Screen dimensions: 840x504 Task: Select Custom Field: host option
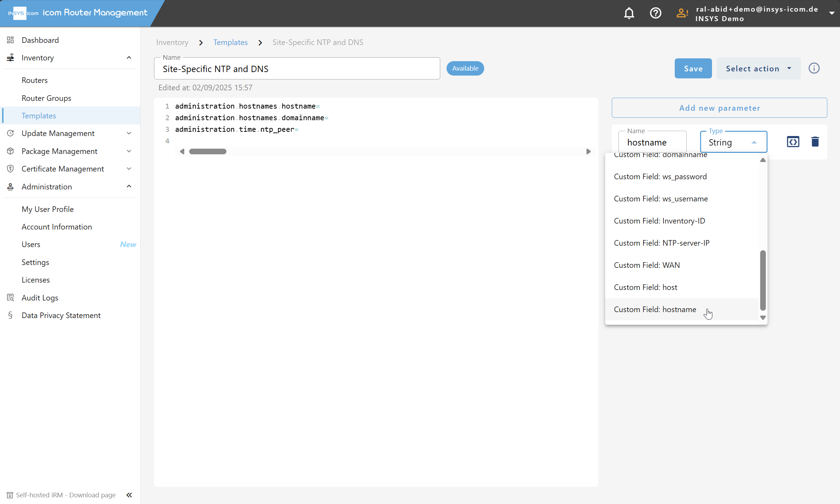pyautogui.click(x=681, y=287)
